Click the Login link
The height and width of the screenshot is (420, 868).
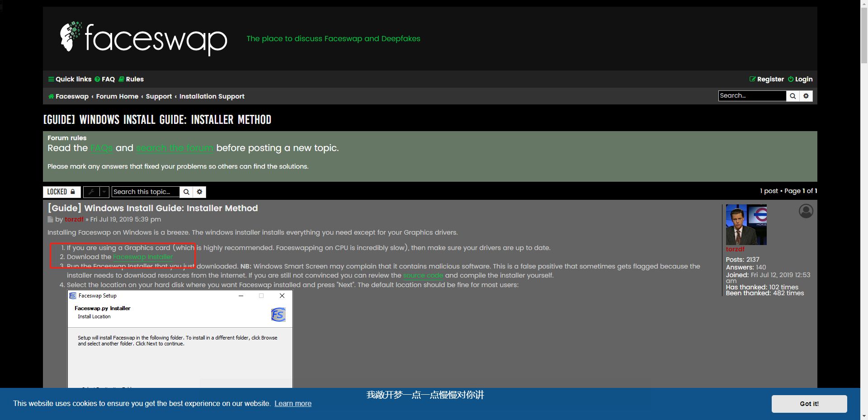point(800,79)
